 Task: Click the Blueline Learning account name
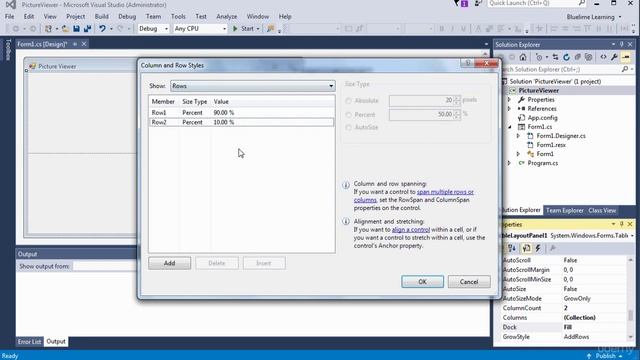(590, 17)
